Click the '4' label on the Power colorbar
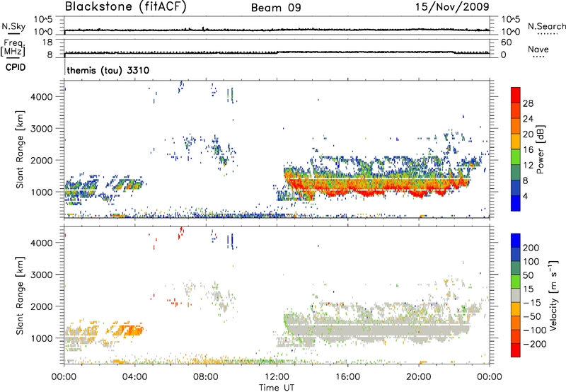This screenshot has width=566, height=392. point(526,196)
